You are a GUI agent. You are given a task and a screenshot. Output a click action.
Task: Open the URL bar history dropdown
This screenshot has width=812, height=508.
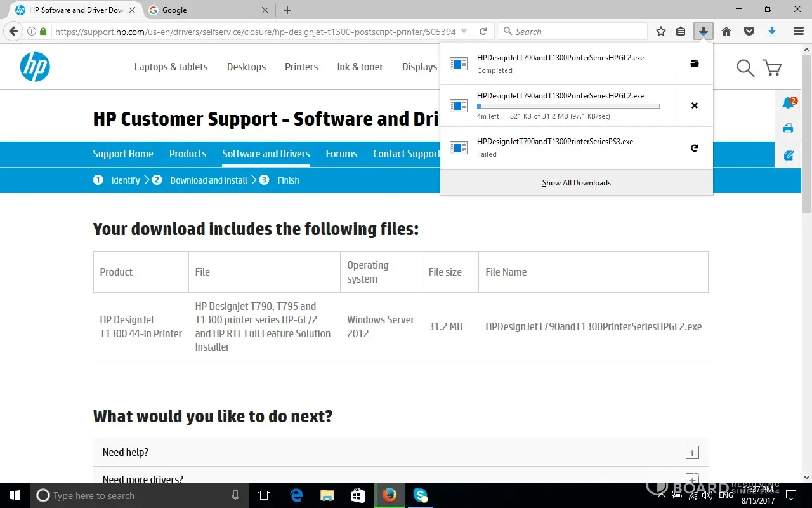click(464, 31)
